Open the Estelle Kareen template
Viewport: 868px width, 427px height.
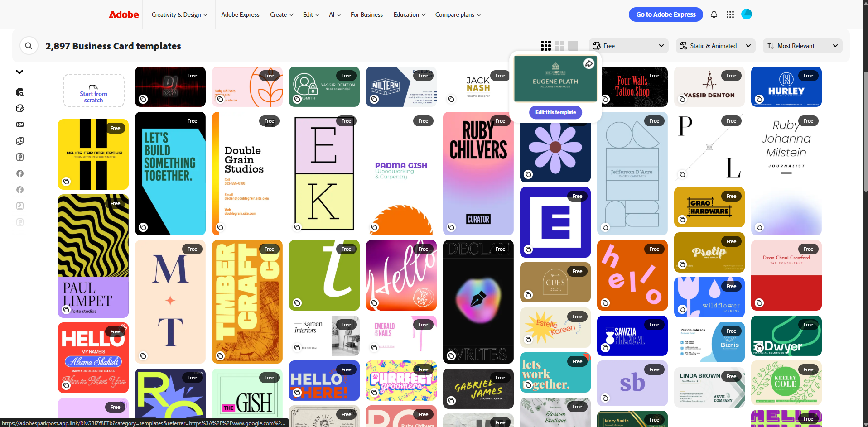tap(555, 327)
